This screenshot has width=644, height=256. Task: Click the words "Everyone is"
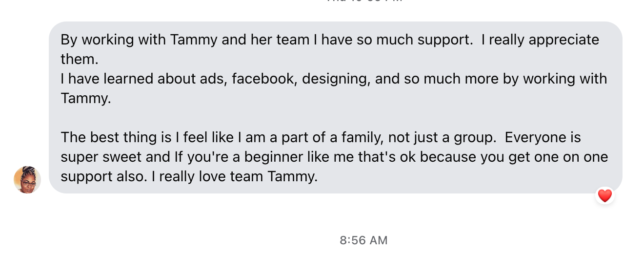543,137
